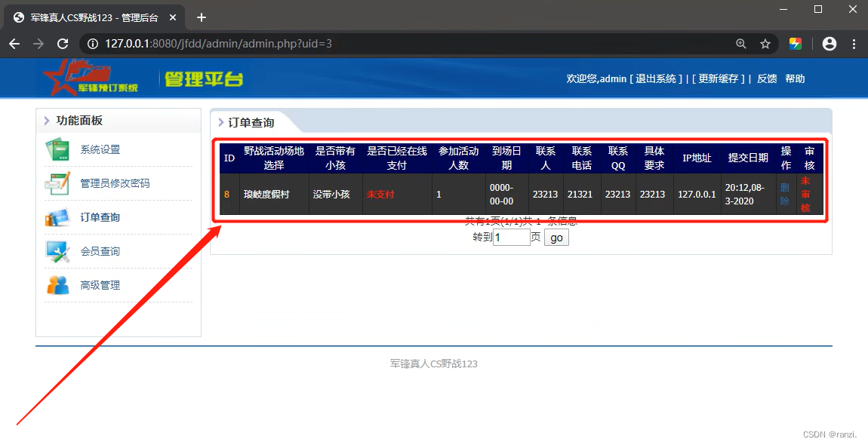Open 系统设置 in the function panel

click(100, 149)
